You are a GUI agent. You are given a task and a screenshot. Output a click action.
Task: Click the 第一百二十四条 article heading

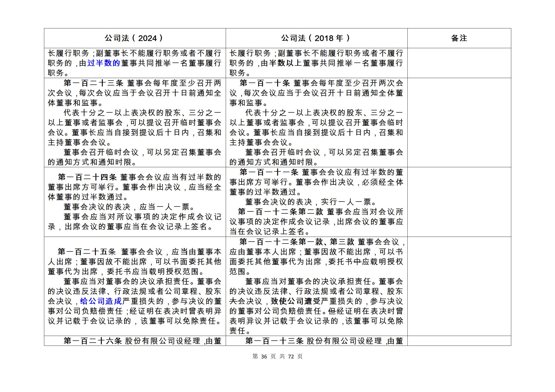(x=87, y=177)
